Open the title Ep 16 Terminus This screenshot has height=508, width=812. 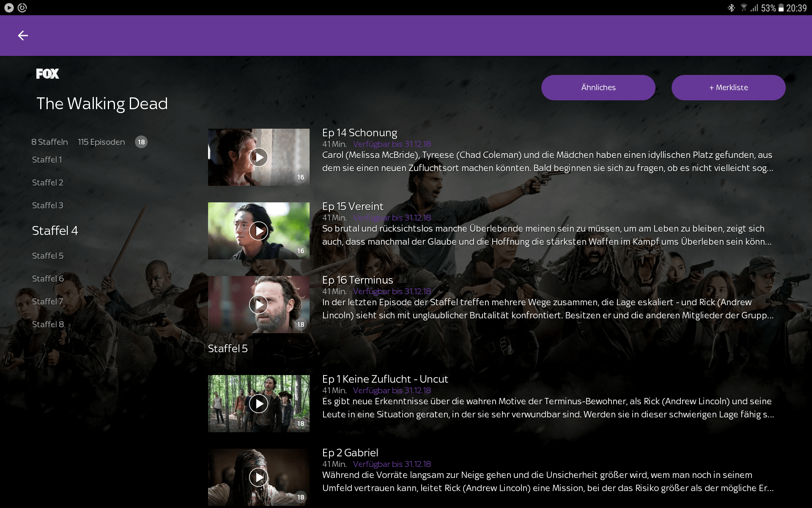point(357,280)
